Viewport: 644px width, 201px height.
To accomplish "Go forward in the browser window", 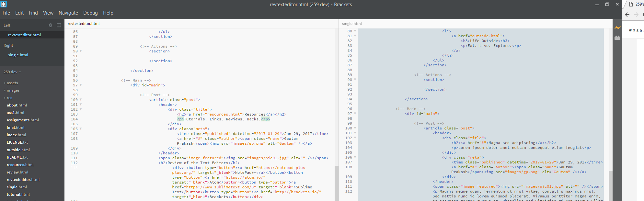I will click(x=636, y=15).
